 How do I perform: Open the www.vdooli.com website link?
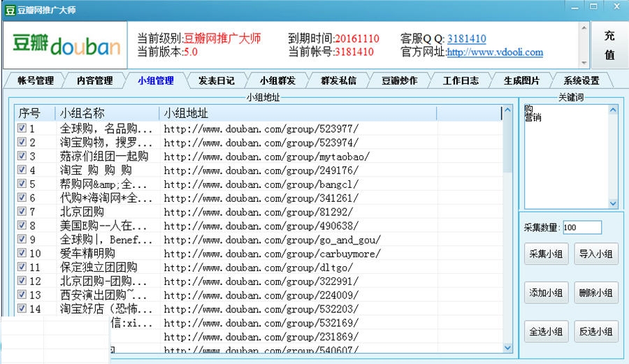495,52
